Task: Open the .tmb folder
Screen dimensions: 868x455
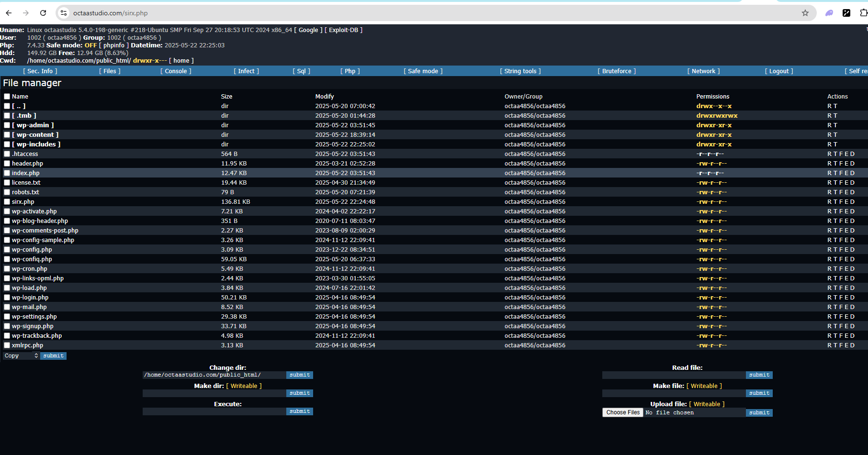Action: tap(24, 115)
